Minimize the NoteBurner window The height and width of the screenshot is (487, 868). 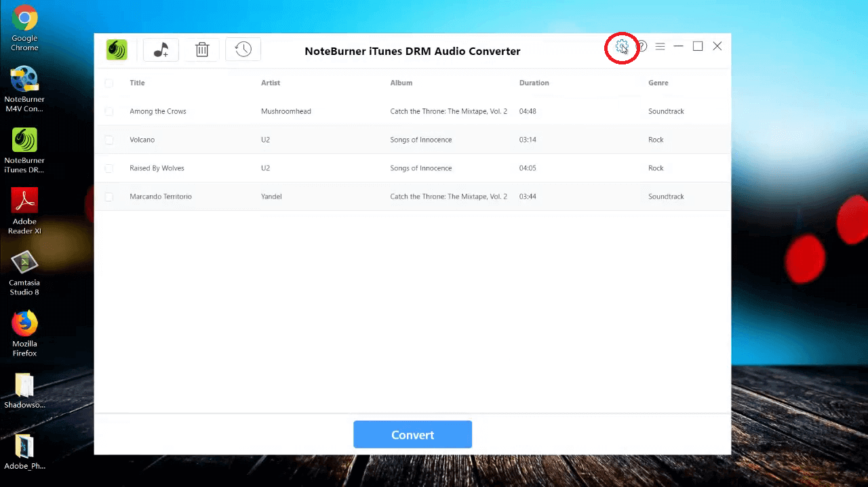(678, 46)
